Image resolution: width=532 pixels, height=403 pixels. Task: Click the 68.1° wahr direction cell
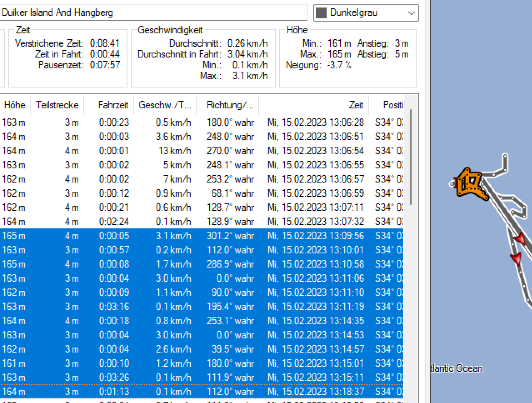[232, 193]
